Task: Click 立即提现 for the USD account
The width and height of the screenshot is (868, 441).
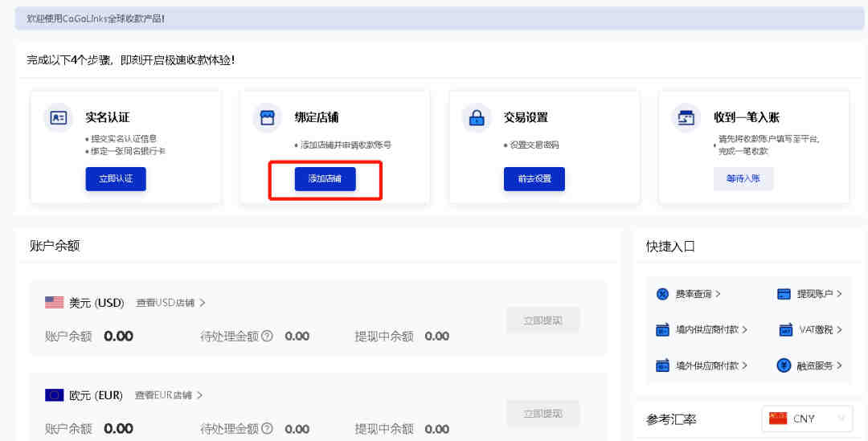Action: pos(542,321)
